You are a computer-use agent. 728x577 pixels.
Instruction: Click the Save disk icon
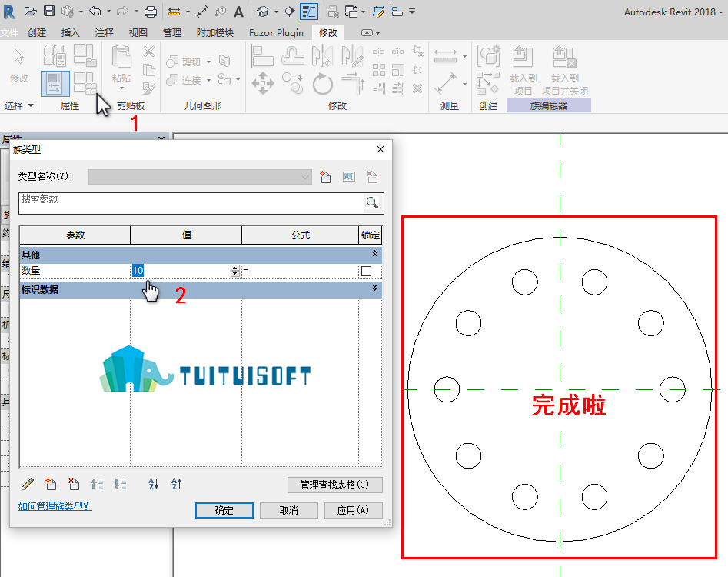click(49, 11)
